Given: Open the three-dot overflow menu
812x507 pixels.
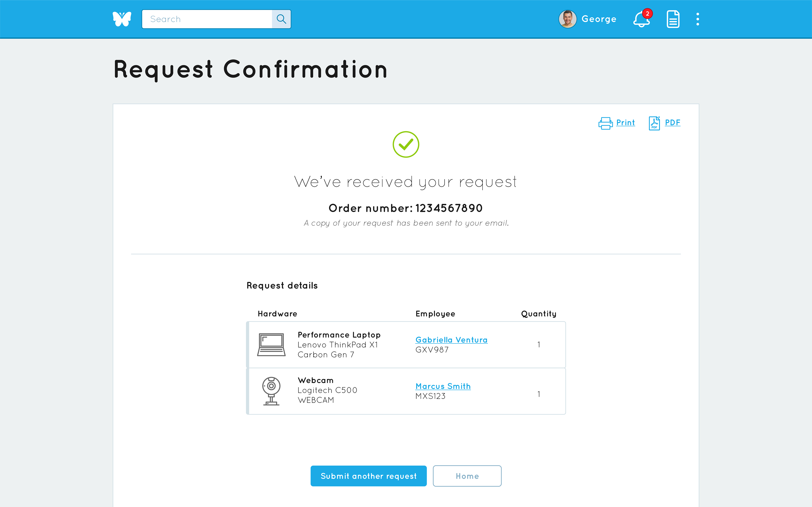Looking at the screenshot, I should (698, 19).
